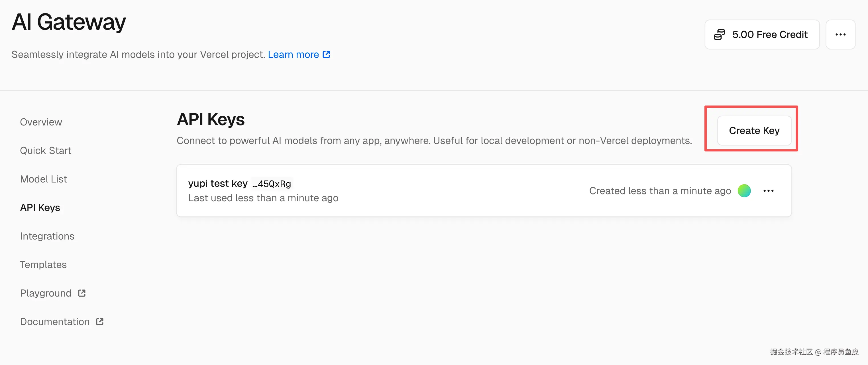Viewport: 868px width, 365px height.
Task: Click the yupi test key name
Action: [218, 183]
